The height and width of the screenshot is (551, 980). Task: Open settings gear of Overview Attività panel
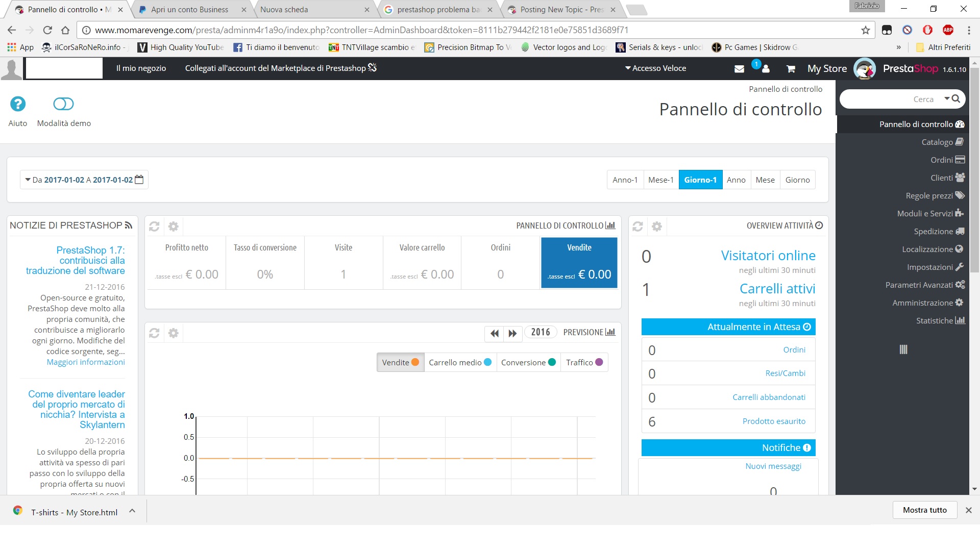pos(657,226)
